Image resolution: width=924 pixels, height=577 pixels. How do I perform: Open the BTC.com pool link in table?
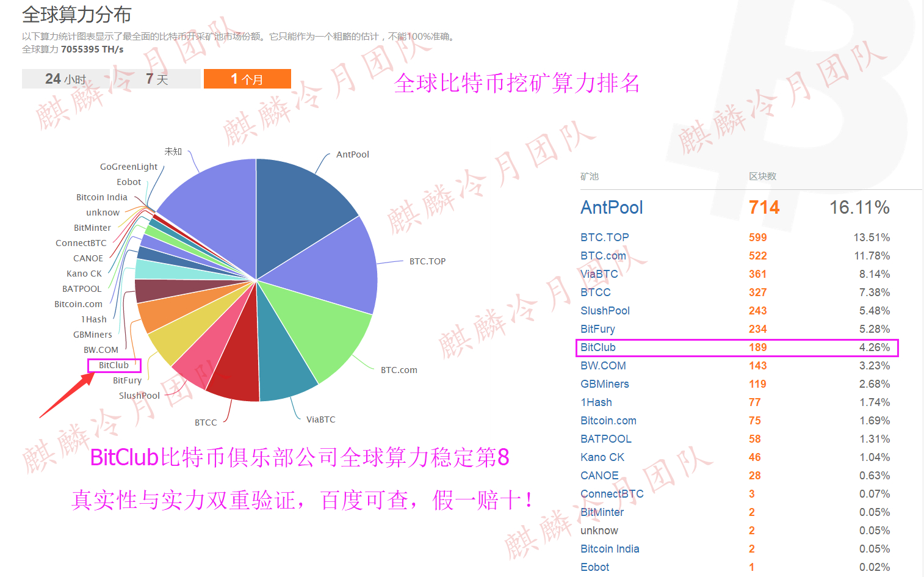pos(603,256)
